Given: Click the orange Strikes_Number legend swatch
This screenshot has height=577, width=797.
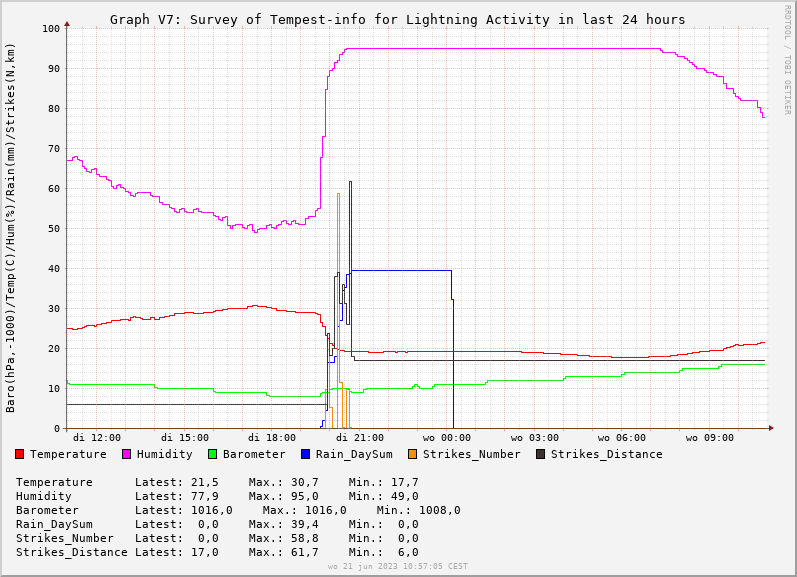Looking at the screenshot, I should pos(413,454).
